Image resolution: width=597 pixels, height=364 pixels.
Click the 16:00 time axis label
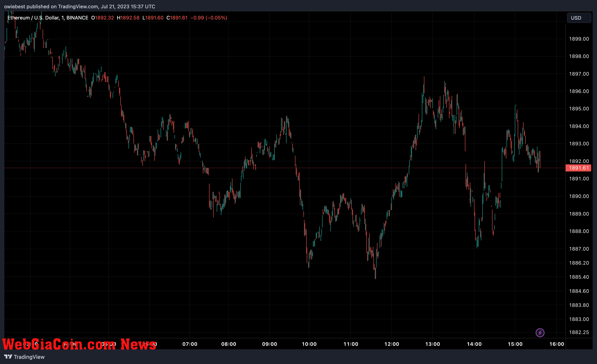[557, 344]
